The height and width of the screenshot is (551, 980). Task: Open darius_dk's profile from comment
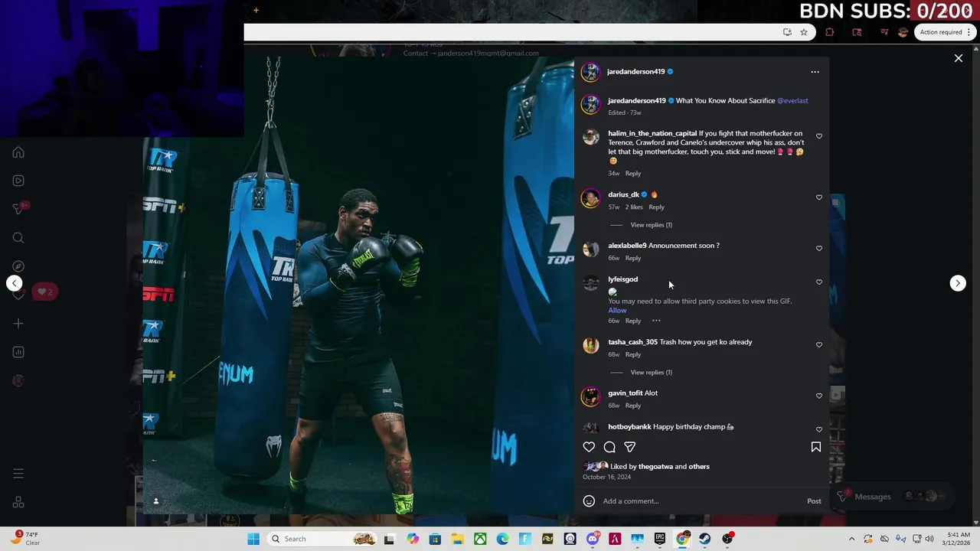(623, 195)
